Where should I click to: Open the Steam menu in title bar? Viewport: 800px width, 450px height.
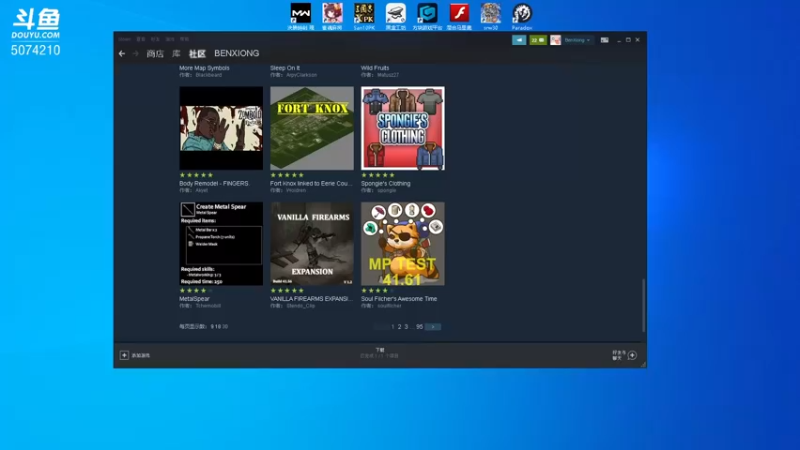click(124, 39)
